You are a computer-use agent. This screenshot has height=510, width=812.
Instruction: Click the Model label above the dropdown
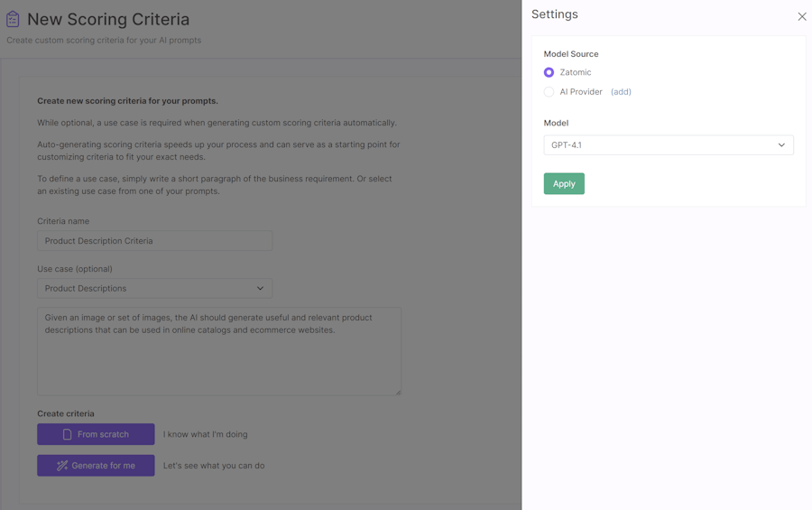556,123
